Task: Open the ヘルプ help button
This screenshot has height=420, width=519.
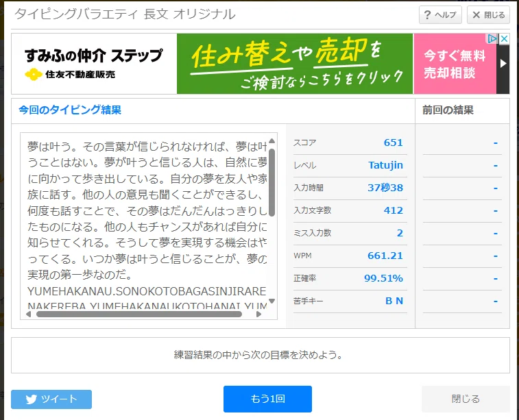Action: (440, 15)
